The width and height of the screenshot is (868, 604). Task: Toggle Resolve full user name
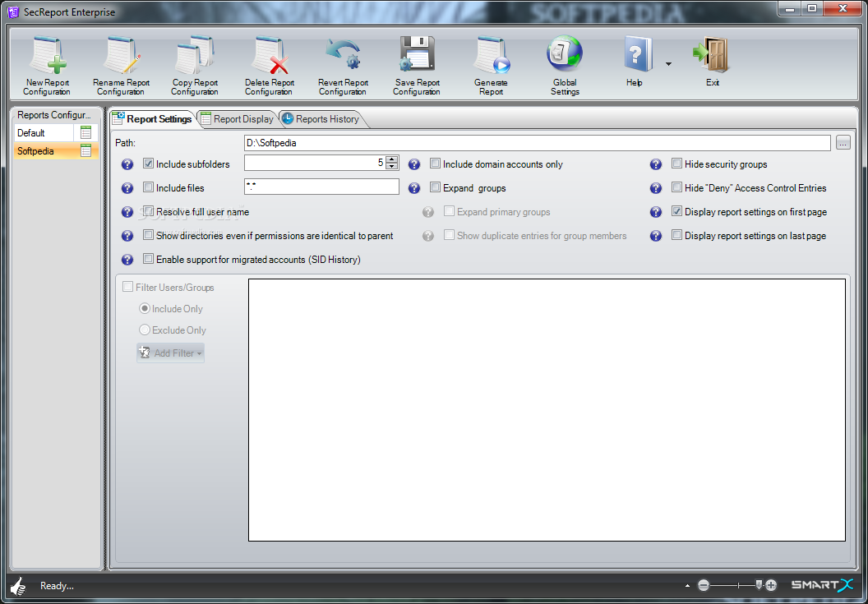click(148, 211)
